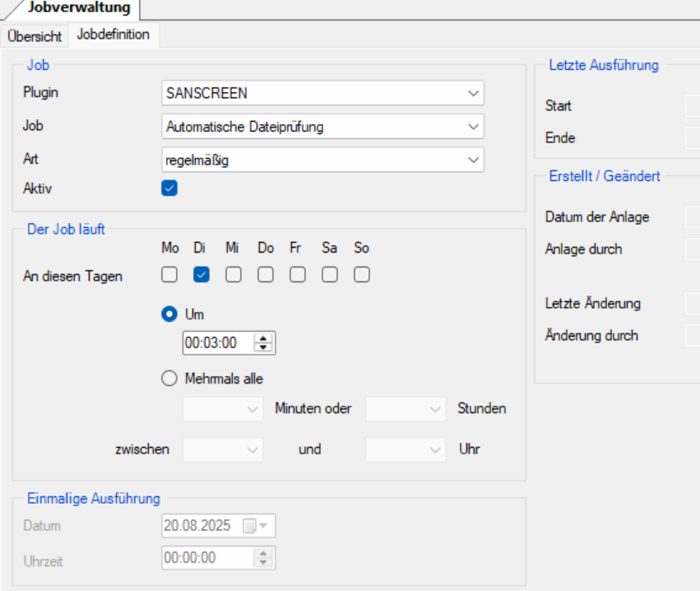Uncheck the Aktiv checkbox
This screenshot has width=700, height=591.
(x=169, y=188)
